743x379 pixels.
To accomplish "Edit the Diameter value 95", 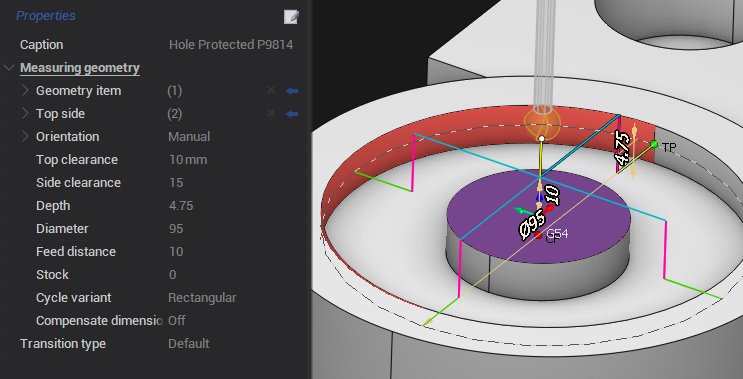I will coord(176,228).
